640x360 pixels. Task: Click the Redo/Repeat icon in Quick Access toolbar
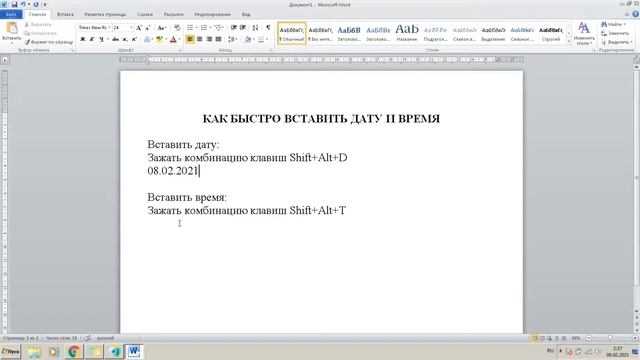(x=36, y=4)
